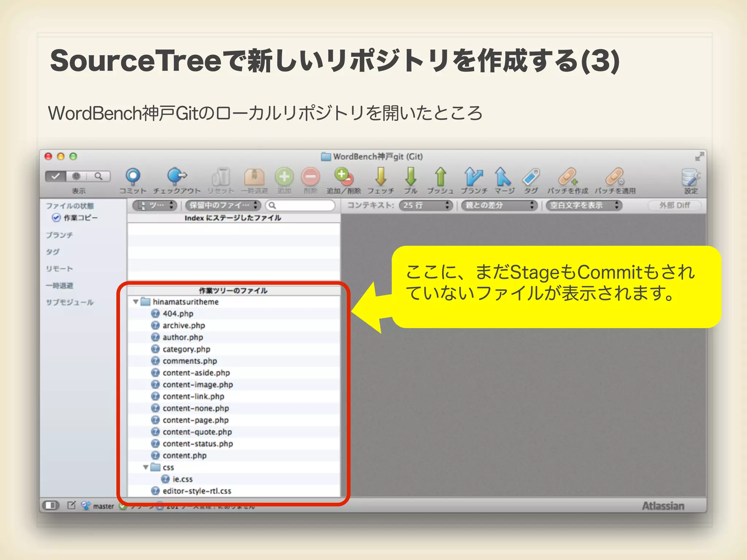Select ブランチ section in the sidebar

coord(59,235)
